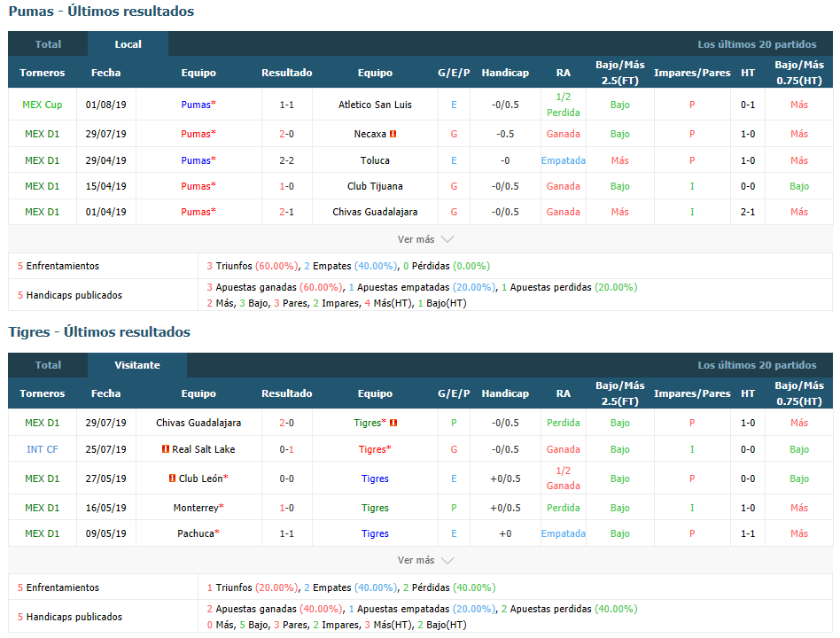Click '2 Apuestas ganadas' in the Tigres summary
The image size is (840, 638).
pyautogui.click(x=252, y=609)
